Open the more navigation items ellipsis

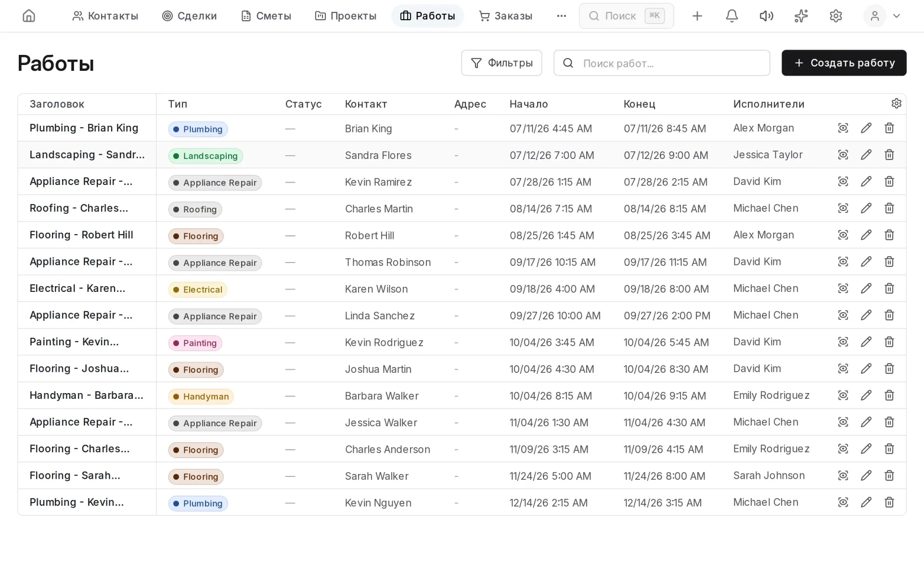point(561,16)
